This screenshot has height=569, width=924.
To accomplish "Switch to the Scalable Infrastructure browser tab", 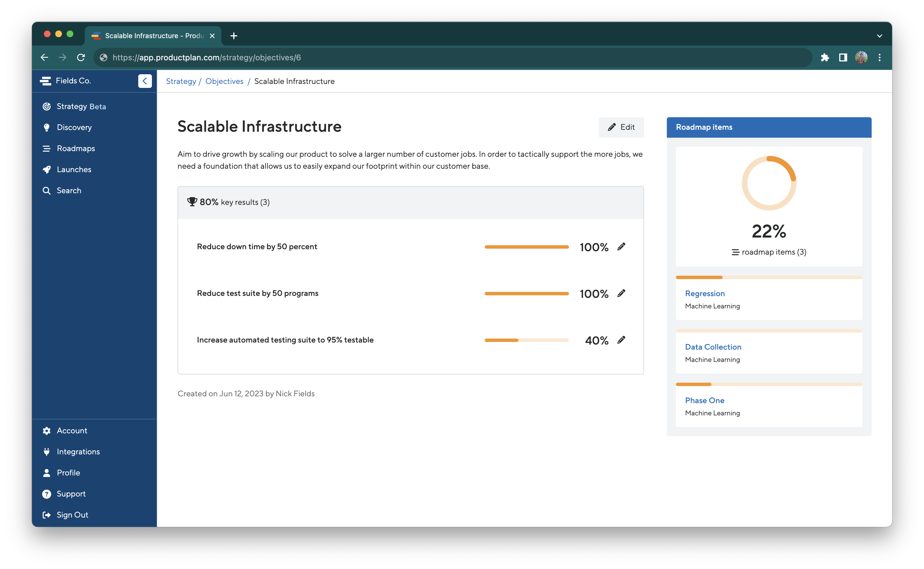I will (x=150, y=36).
